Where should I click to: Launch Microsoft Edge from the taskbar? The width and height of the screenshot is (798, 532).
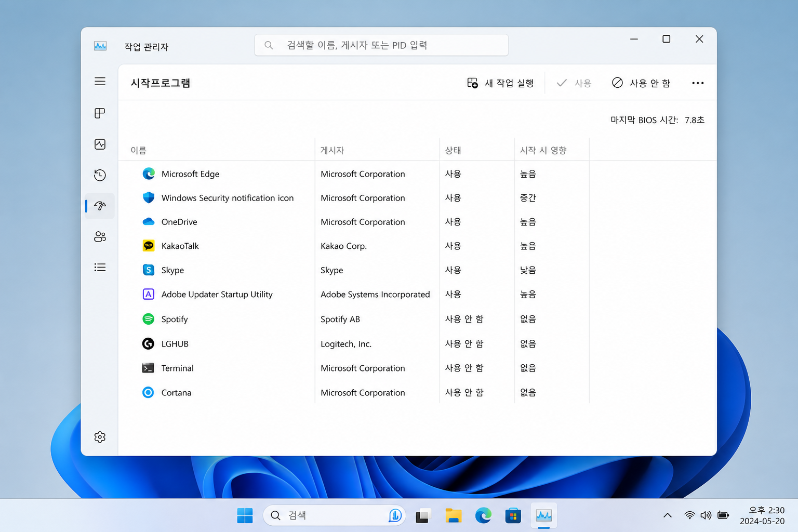[483, 515]
